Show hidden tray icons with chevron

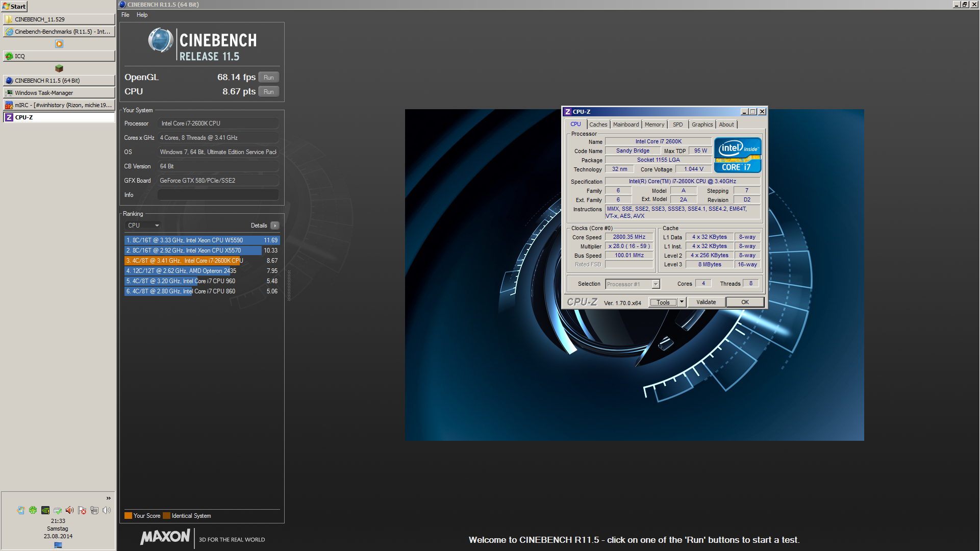click(108, 498)
